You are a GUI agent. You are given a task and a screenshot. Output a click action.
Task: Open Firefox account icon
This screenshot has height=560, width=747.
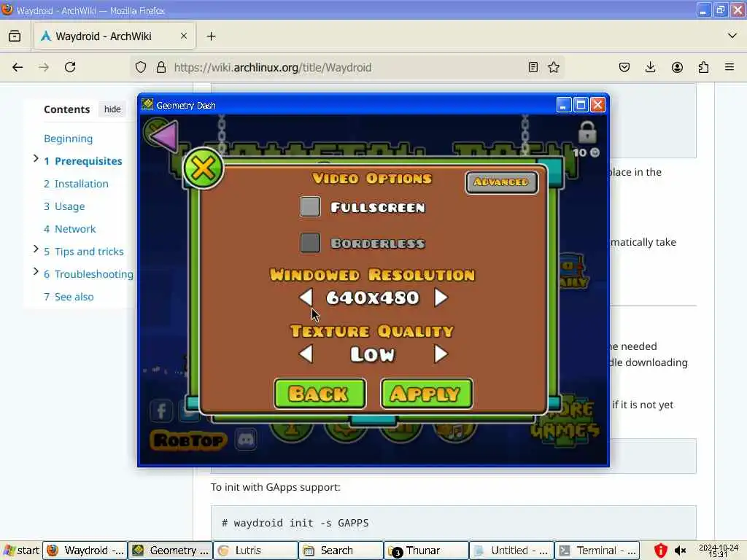click(x=677, y=67)
